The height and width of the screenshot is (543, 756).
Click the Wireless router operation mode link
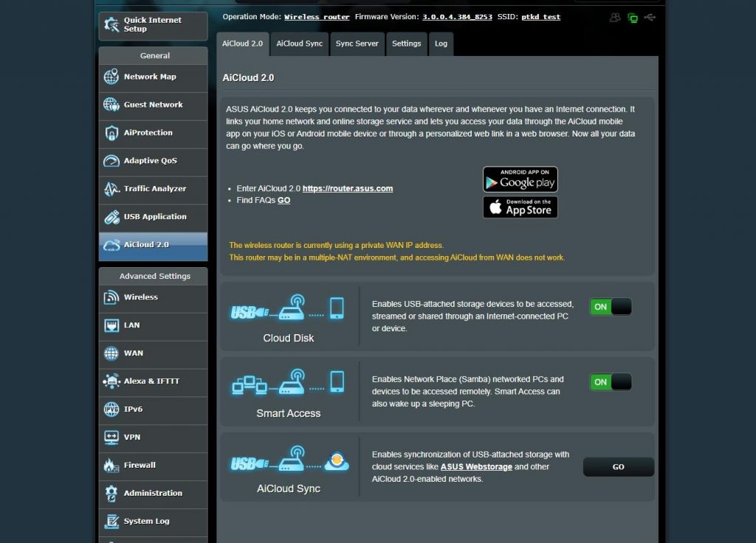[x=317, y=17]
